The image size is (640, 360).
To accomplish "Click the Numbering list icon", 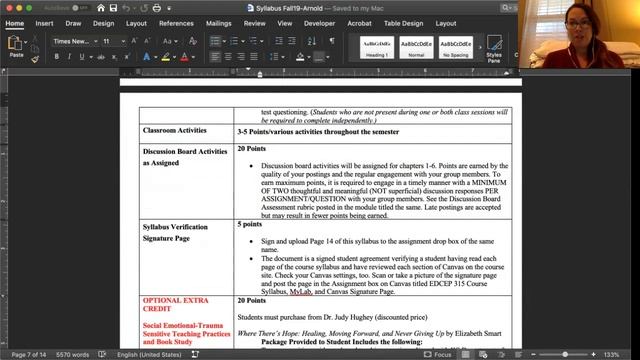I will coord(234,41).
